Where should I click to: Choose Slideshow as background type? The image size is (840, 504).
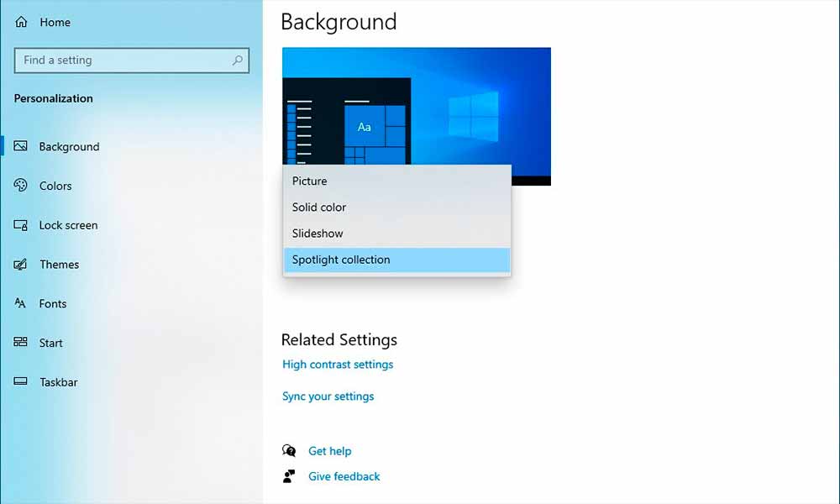[x=317, y=233]
